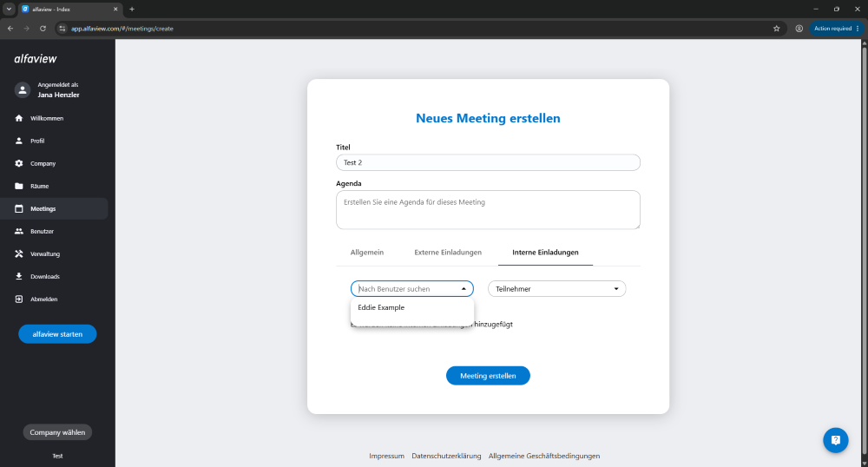Click the alfaview starten button

coord(57,334)
